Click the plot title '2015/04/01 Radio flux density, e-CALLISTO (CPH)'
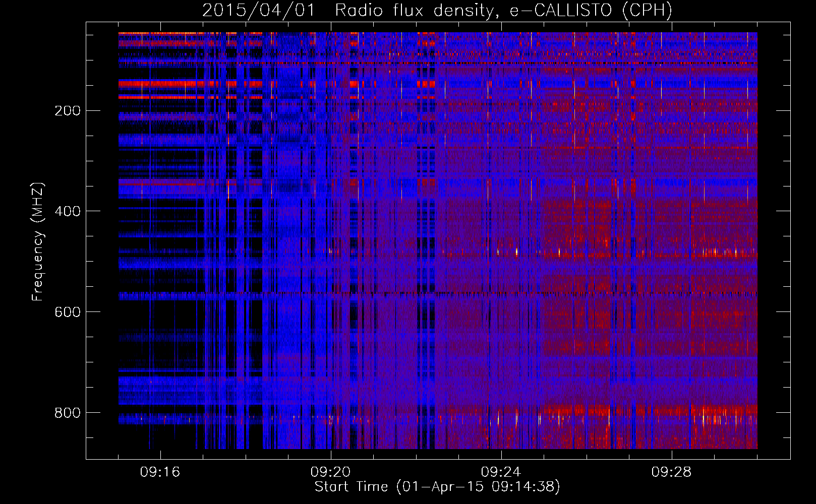Viewport: 816px width, 504px height. tap(437, 11)
